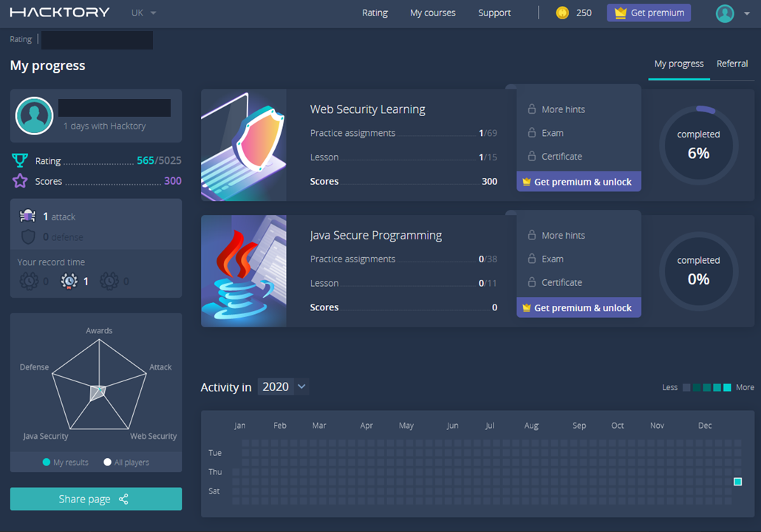761x532 pixels.
Task: Click the 250 coin balance
Action: pos(584,13)
